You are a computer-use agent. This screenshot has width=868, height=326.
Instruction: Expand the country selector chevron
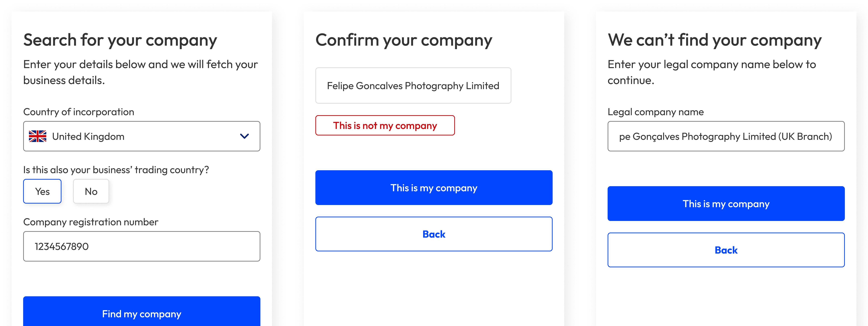(x=245, y=136)
